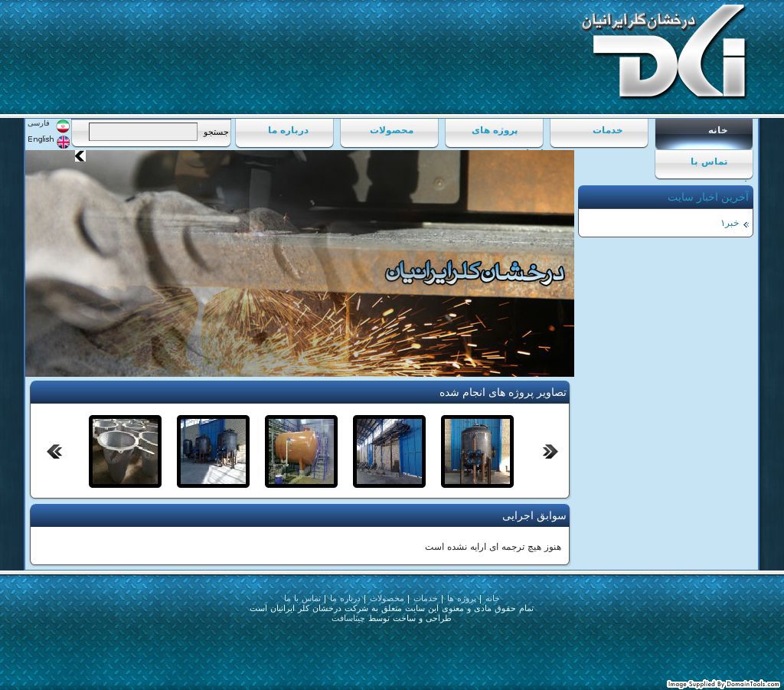Click footer link پروژه ها
The image size is (784, 690).
click(462, 599)
